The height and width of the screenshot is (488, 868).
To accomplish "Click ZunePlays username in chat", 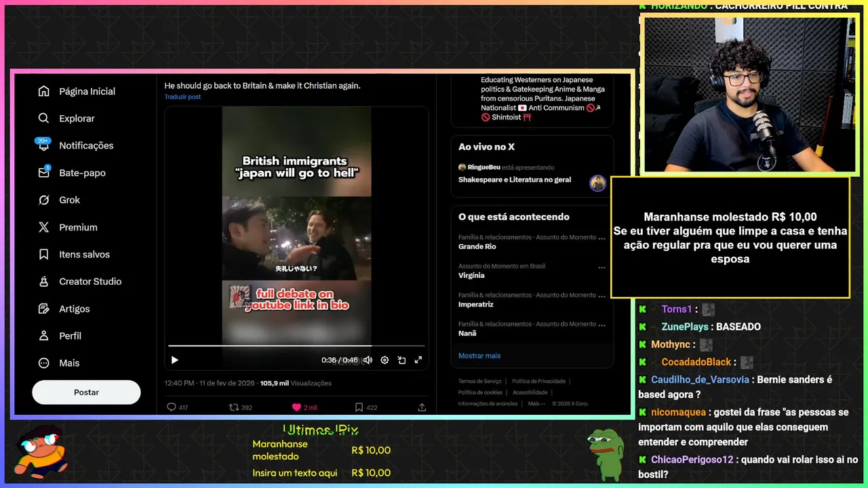I will pos(684,327).
